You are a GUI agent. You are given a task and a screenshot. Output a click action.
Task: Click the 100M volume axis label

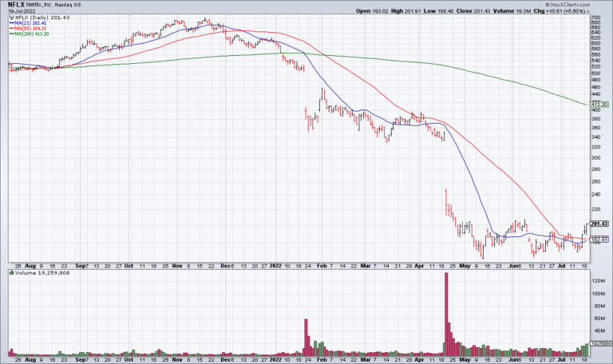point(598,294)
